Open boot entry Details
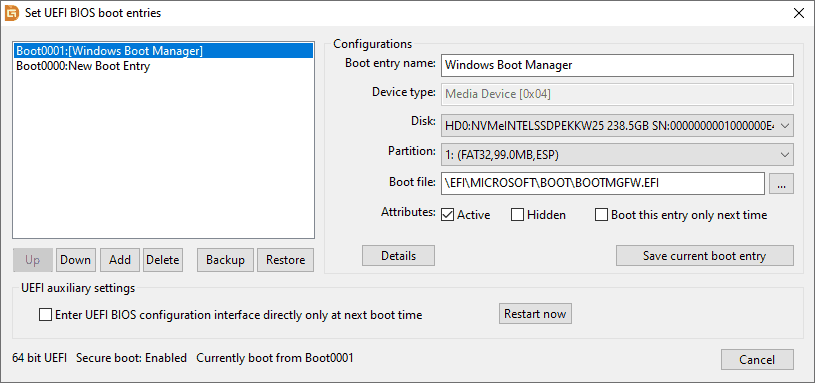This screenshot has width=815, height=383. tap(398, 256)
